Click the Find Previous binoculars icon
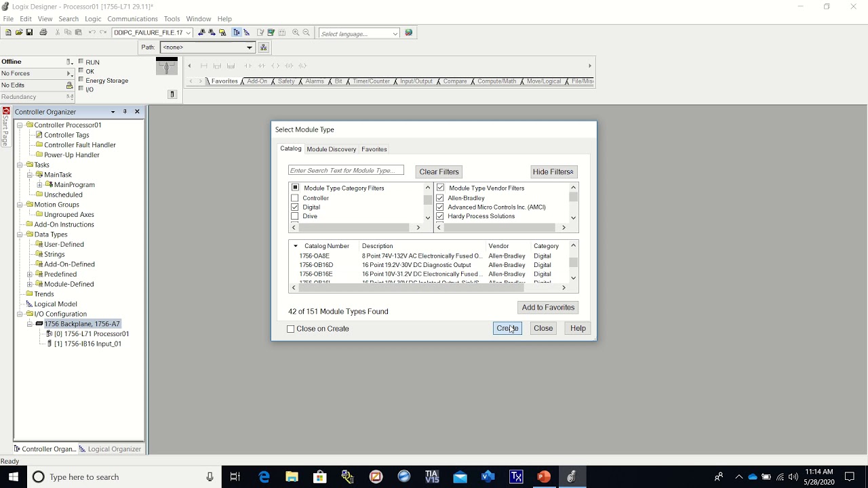This screenshot has width=868, height=488. tap(201, 33)
